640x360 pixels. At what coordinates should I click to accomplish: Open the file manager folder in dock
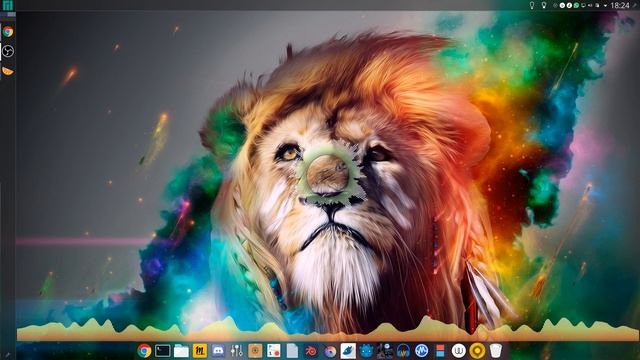181,351
